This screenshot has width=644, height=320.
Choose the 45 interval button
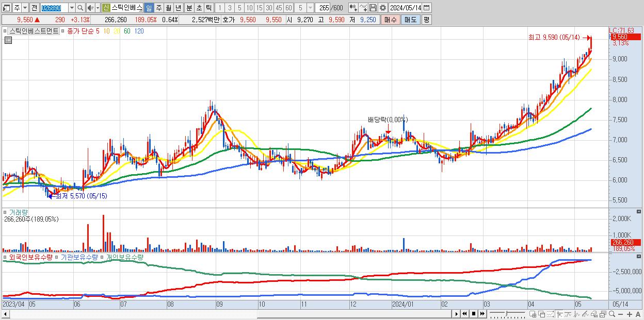(279, 8)
